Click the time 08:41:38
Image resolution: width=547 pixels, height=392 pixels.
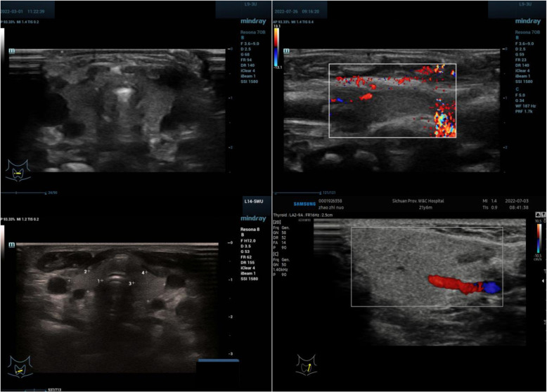(x=519, y=207)
